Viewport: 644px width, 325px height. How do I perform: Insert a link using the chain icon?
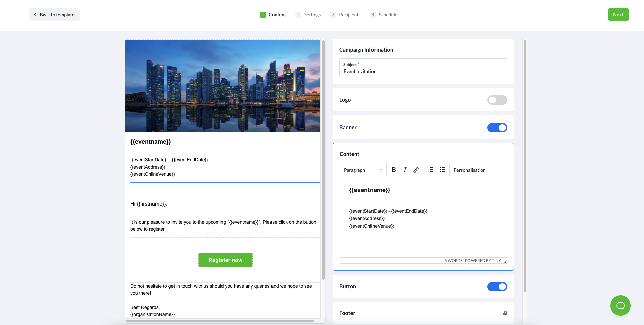416,170
